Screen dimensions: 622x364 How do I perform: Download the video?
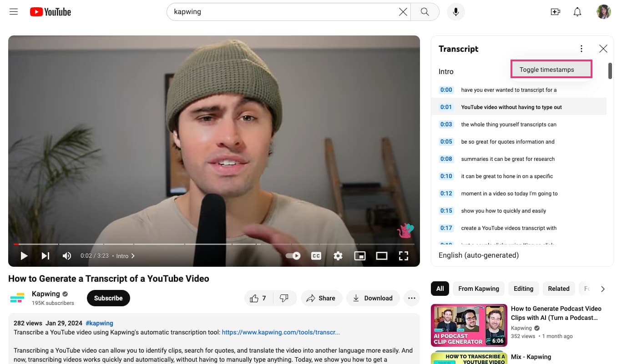click(373, 298)
